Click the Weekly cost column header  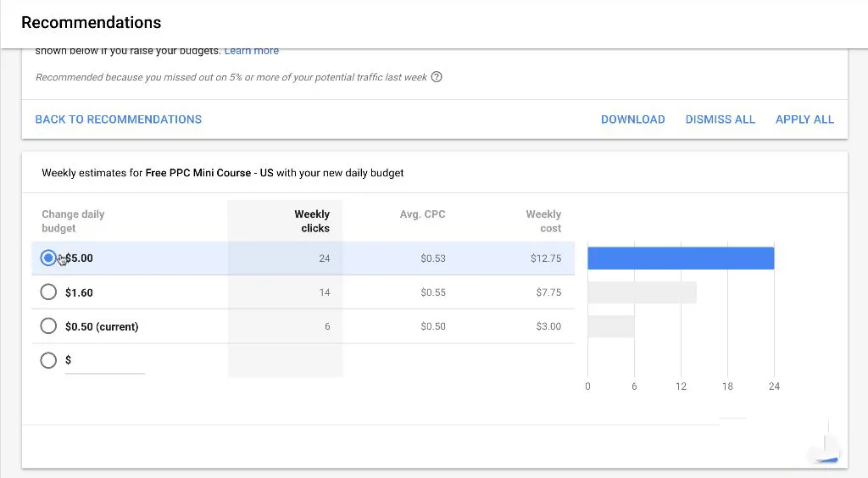[543, 221]
